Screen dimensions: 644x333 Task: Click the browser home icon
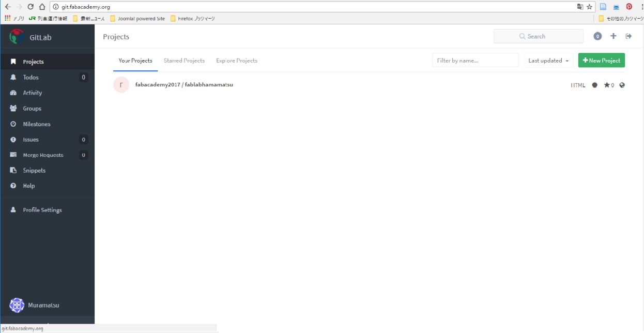pos(42,7)
